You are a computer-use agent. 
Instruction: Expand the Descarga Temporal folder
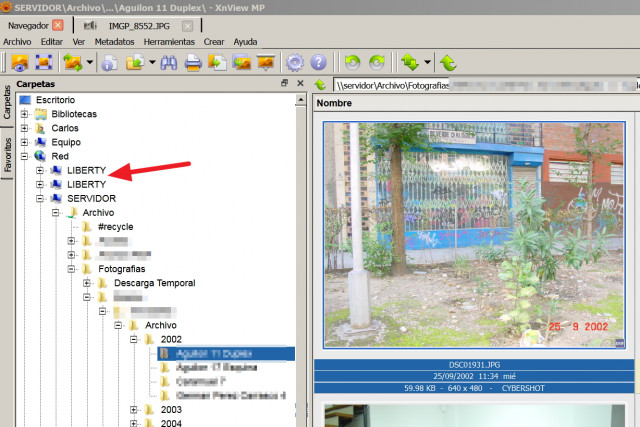(87, 283)
